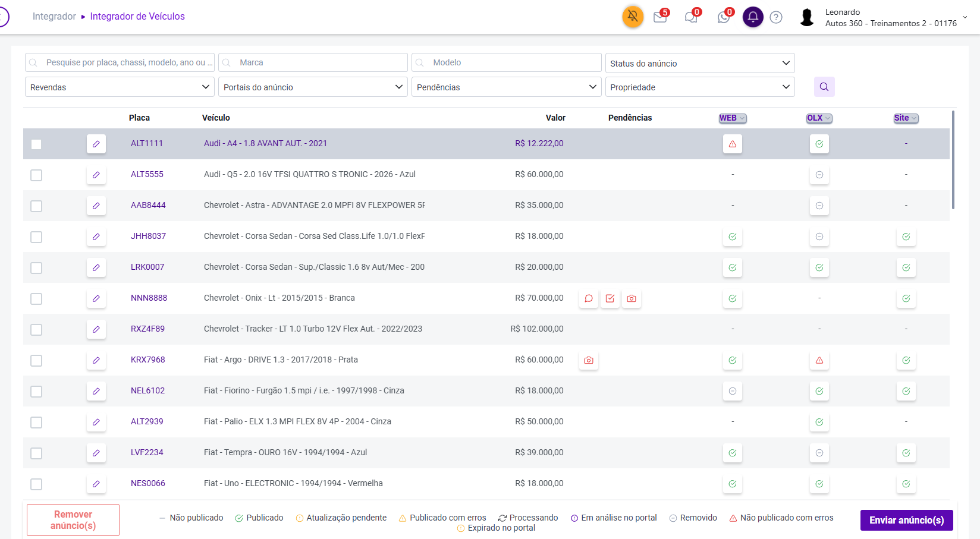Click the photo pending icon for NNN8888

pos(632,298)
